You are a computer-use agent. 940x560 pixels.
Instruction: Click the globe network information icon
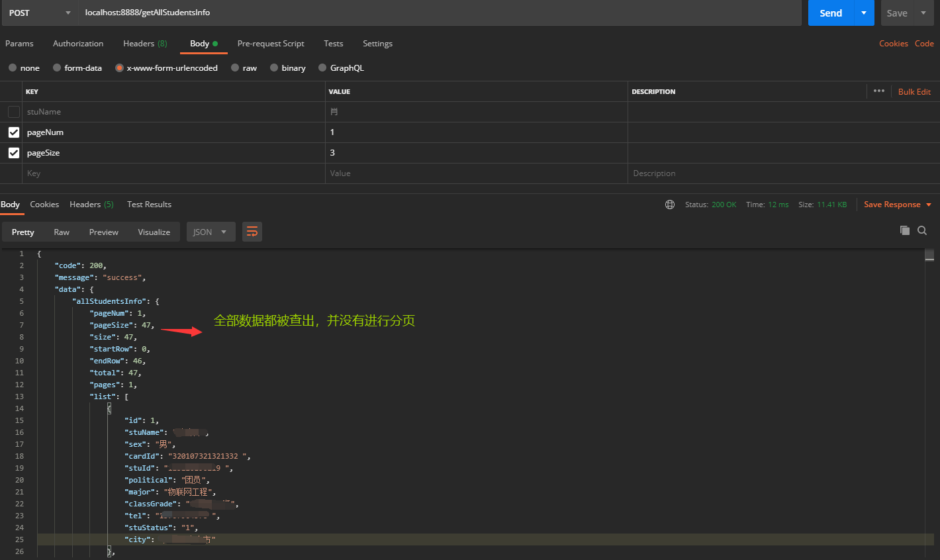[670, 205]
